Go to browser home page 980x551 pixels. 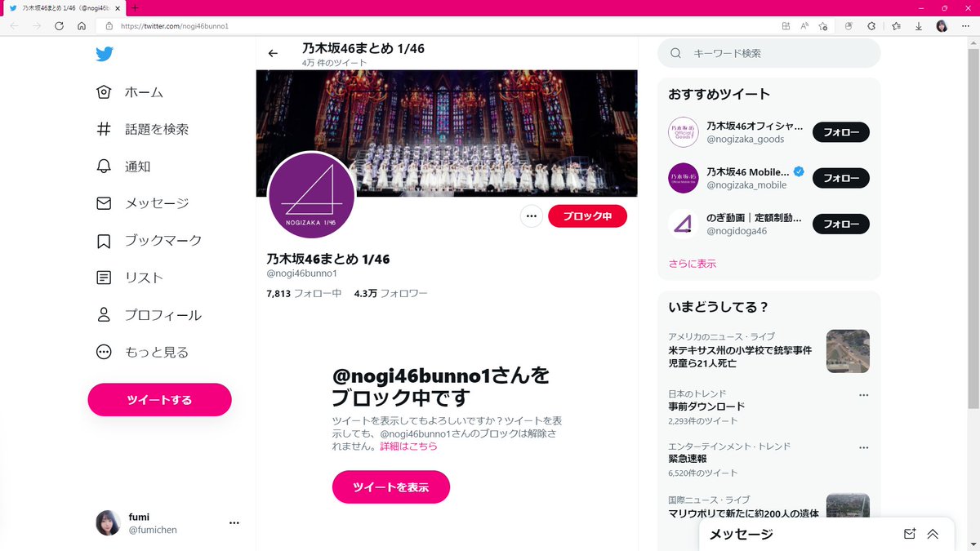pyautogui.click(x=82, y=26)
